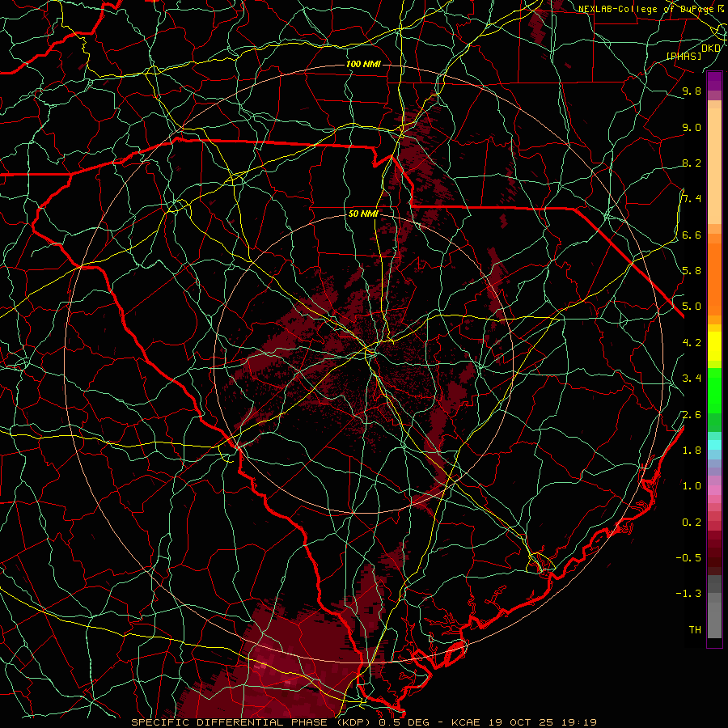Click the 8.2 scale value
This screenshot has width=728, height=728.
[x=692, y=163]
